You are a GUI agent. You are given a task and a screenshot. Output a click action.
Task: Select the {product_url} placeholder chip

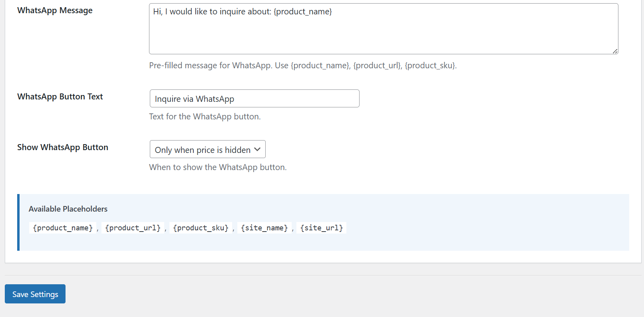(x=133, y=228)
